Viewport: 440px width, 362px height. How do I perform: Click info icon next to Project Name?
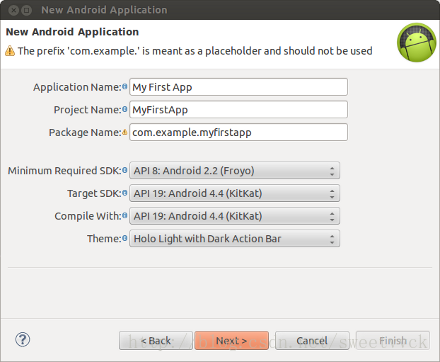click(x=125, y=109)
